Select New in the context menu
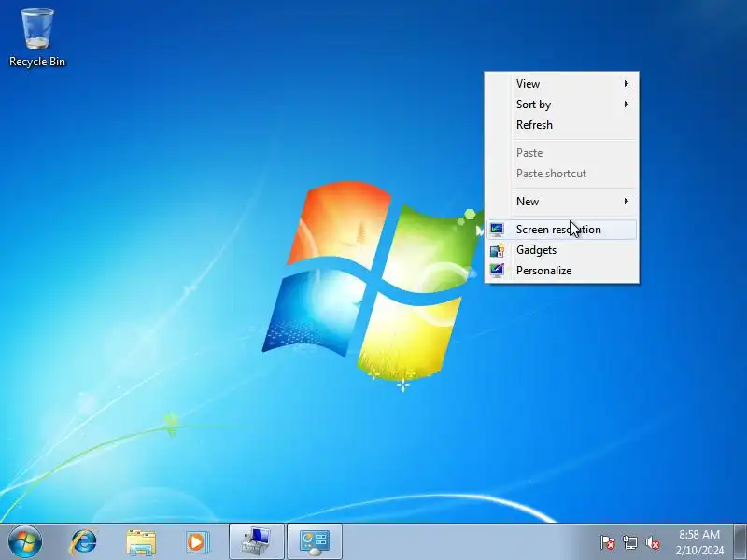 click(562, 202)
